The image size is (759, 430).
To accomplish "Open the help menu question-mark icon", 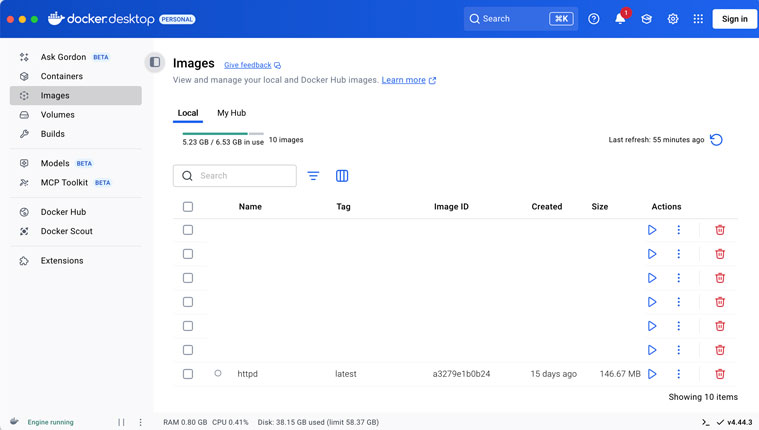I will click(x=593, y=19).
